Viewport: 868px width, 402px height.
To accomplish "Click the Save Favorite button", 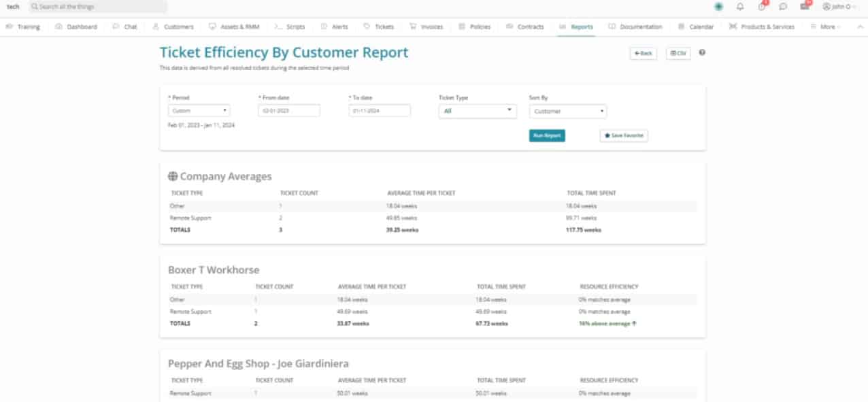I will [624, 136].
